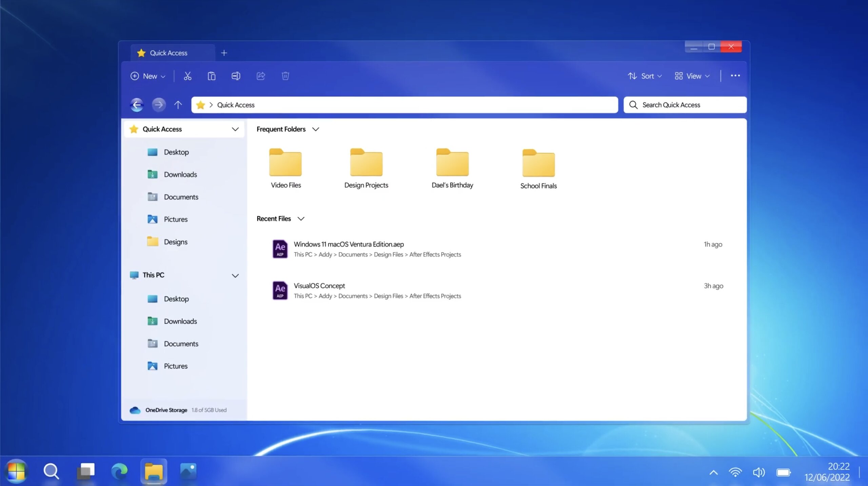Go back with the left arrow button

pyautogui.click(x=137, y=105)
